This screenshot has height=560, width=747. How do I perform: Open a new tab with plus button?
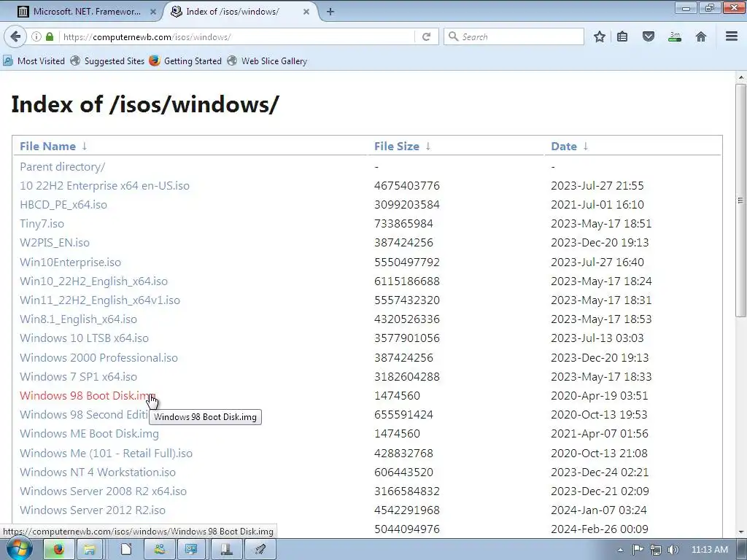(x=330, y=12)
